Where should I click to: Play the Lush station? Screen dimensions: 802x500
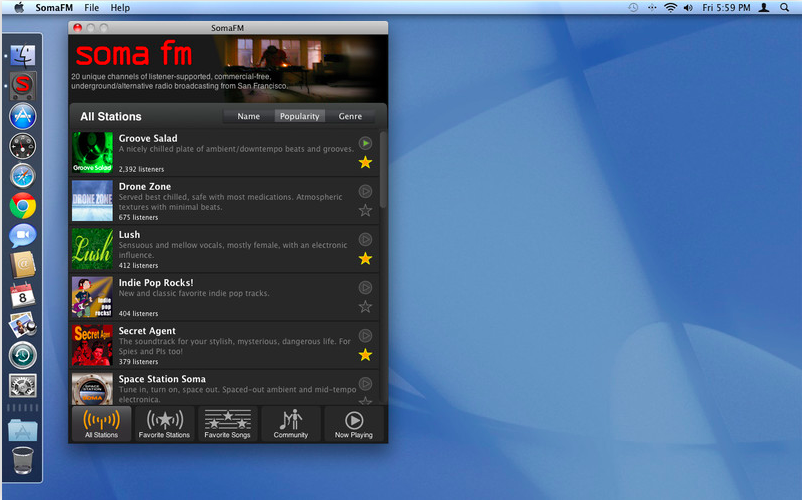click(365, 239)
